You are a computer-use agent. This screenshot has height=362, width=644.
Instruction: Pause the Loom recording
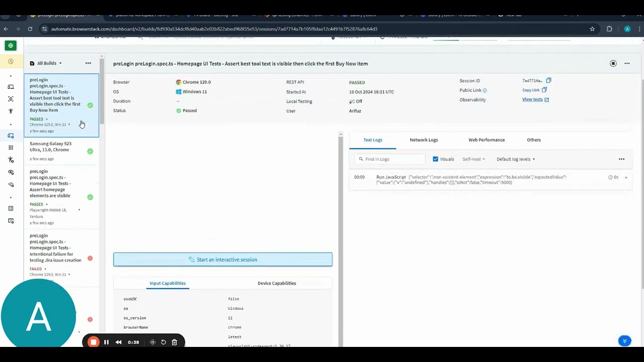click(x=106, y=342)
